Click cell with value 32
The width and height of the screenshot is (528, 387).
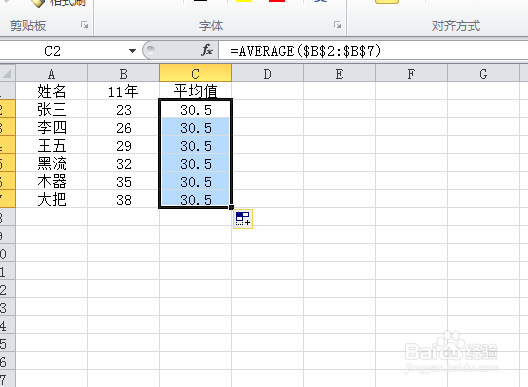pos(124,163)
